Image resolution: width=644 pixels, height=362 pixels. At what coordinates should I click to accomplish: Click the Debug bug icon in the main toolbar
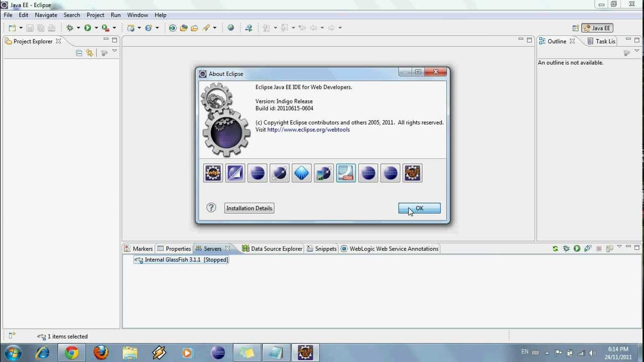[x=70, y=28]
